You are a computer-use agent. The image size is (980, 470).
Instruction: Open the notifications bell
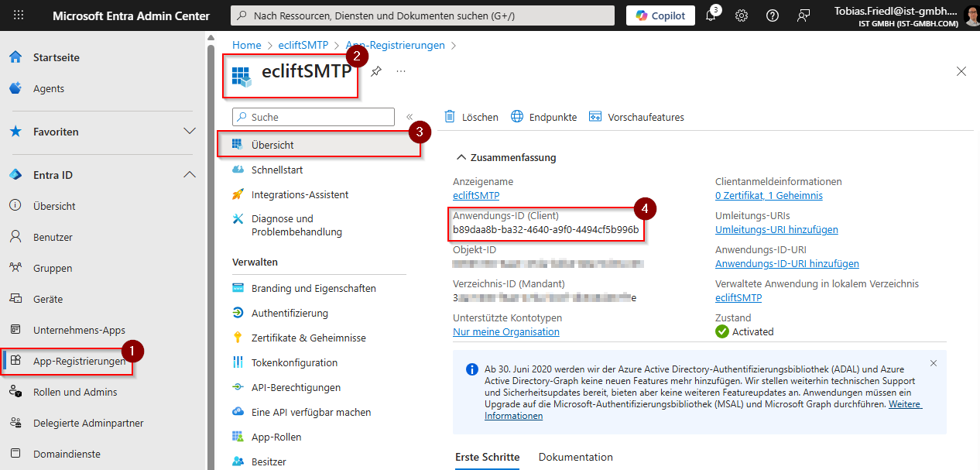click(x=711, y=15)
